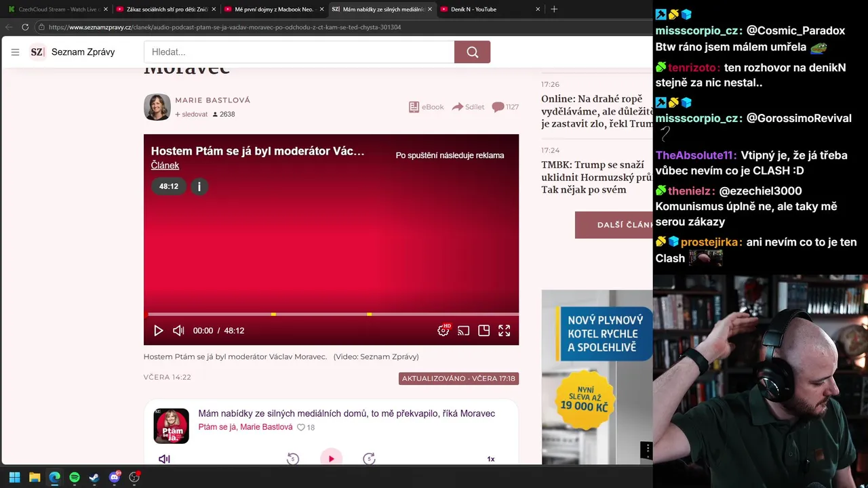Viewport: 868px width, 488px height.
Task: Follow the author via sledovat
Action: pyautogui.click(x=191, y=115)
